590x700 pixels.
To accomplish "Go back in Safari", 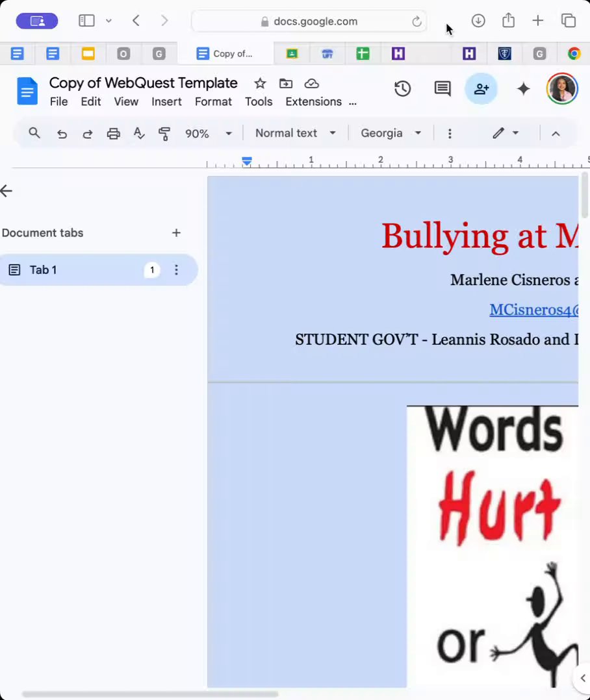I will pos(136,21).
